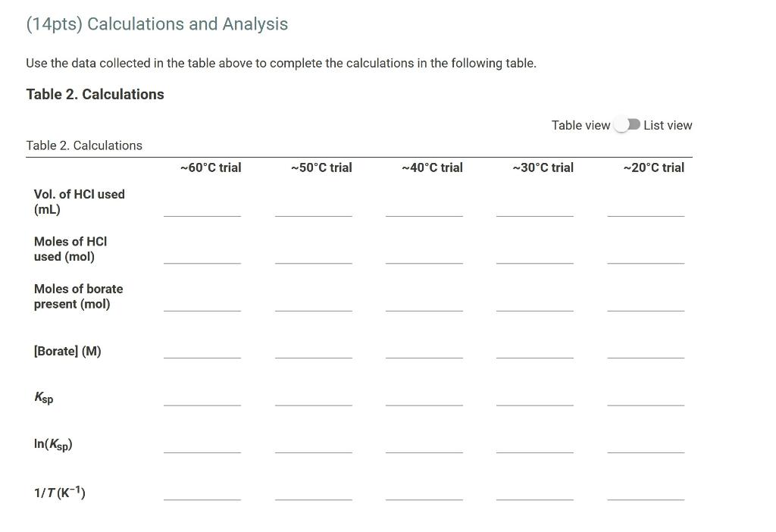Enter ln(Ksp) for the ~40°C trial
Screen dimensions: 776x532
[x=424, y=452]
